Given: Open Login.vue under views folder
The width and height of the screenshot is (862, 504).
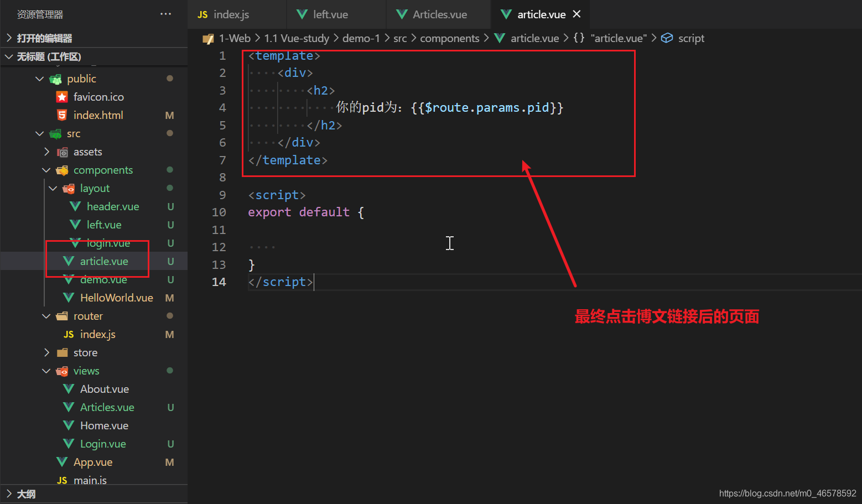Looking at the screenshot, I should [x=103, y=444].
